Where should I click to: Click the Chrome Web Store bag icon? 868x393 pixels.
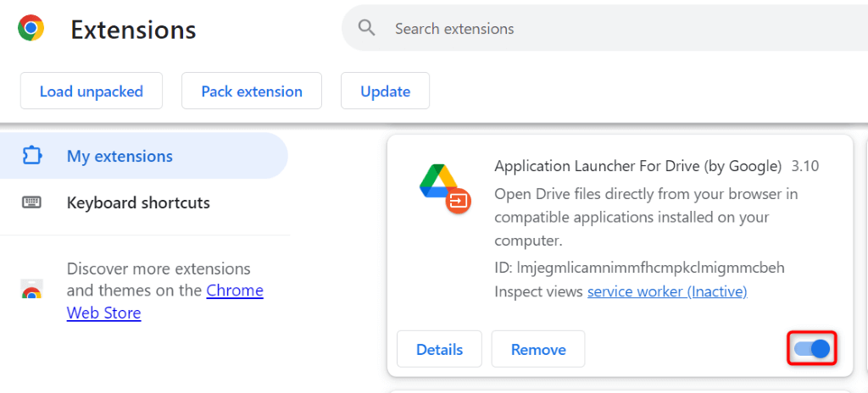(32, 291)
